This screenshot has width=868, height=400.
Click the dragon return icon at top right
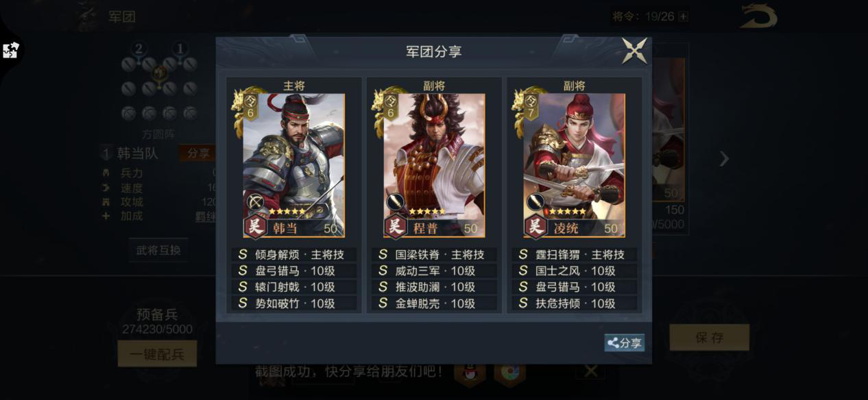coord(758,17)
